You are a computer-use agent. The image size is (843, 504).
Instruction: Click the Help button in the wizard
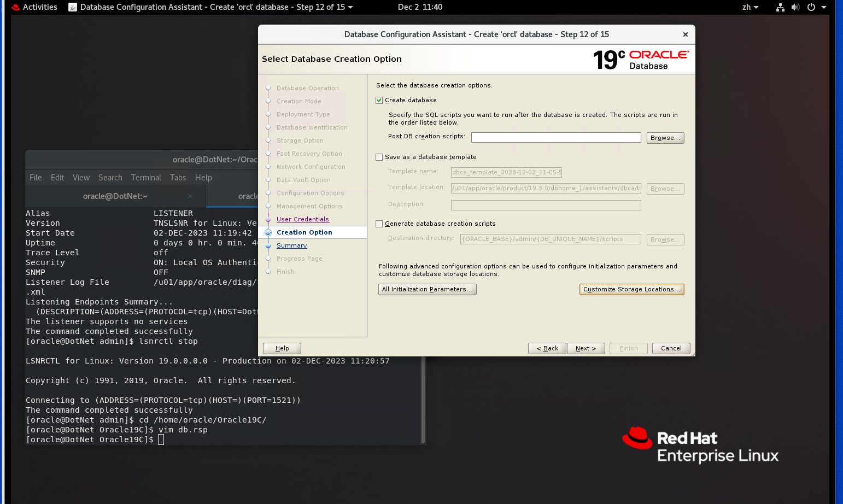coord(282,349)
